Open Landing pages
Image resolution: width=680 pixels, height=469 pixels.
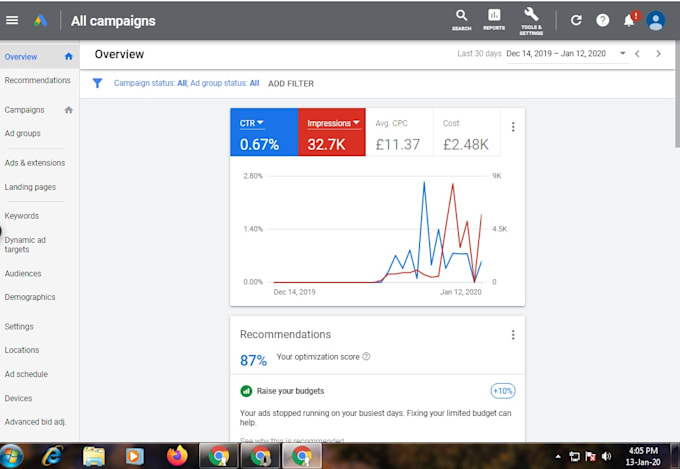(30, 187)
